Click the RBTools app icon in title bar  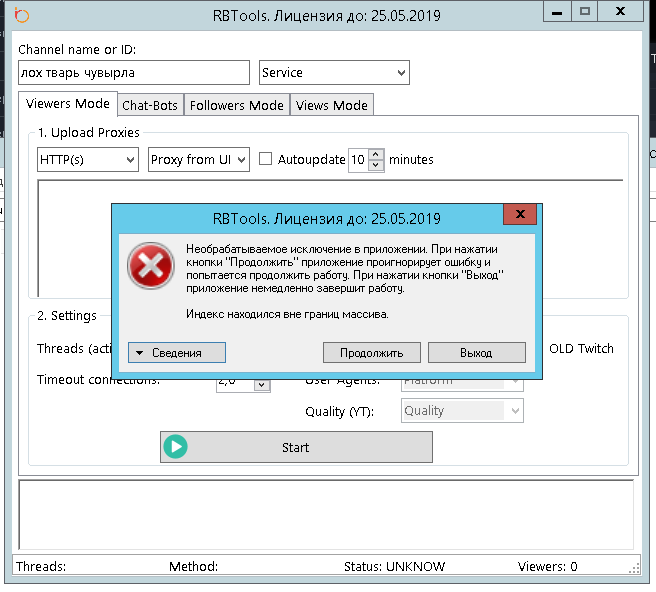pos(22,15)
